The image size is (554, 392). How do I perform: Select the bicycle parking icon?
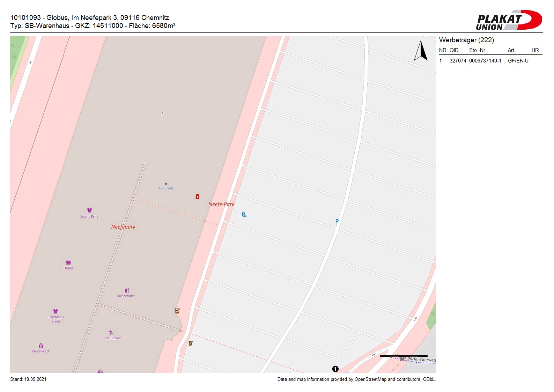244,215
